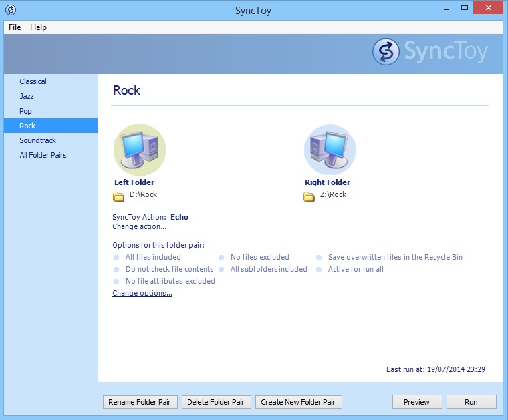Minimize the SyncToy window

447,9
